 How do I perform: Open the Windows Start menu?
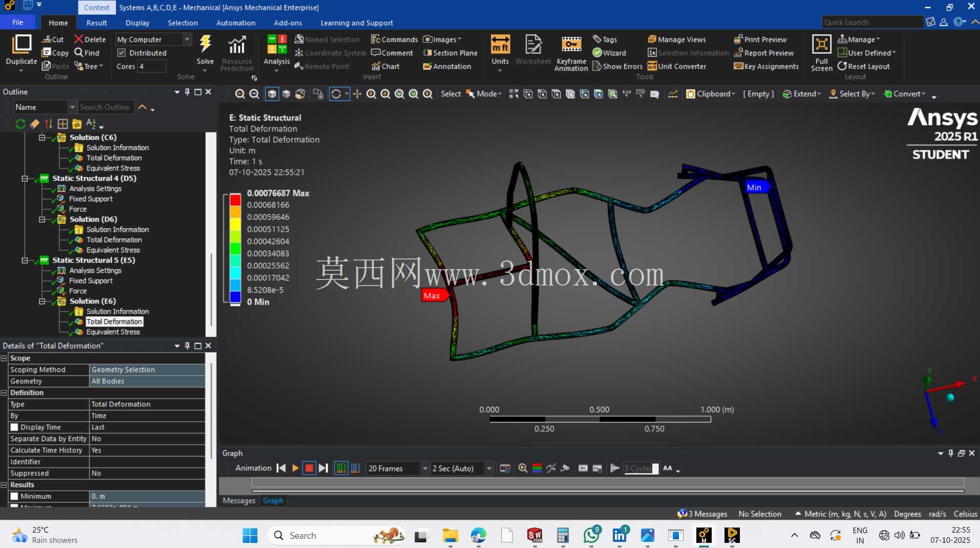pyautogui.click(x=250, y=535)
